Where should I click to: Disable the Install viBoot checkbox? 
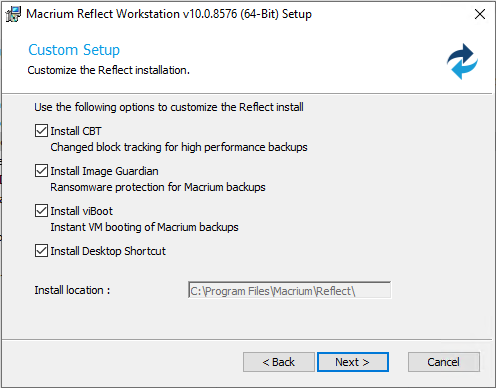(x=41, y=211)
